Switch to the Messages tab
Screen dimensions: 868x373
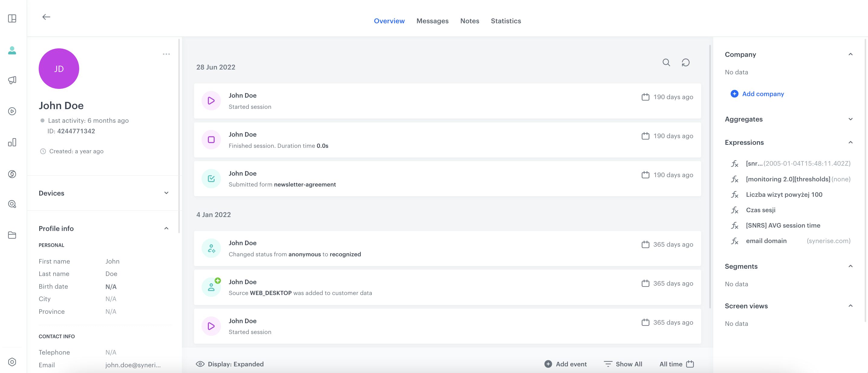click(432, 21)
